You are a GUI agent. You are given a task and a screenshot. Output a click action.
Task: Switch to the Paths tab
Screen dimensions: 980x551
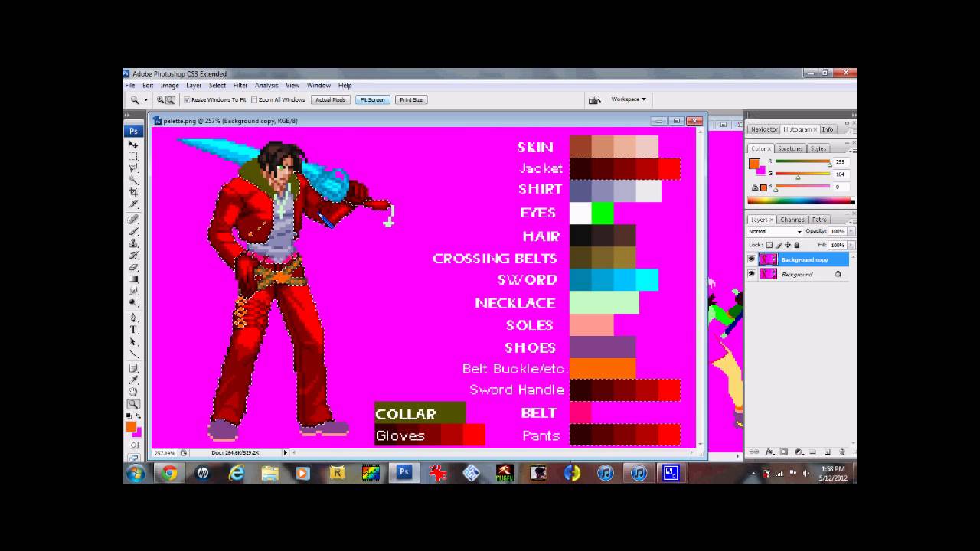819,220
